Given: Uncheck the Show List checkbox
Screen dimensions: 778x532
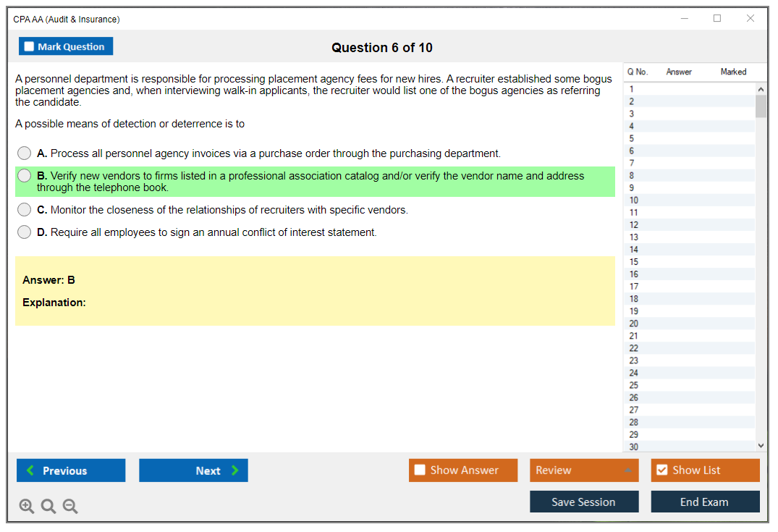Looking at the screenshot, I should point(661,470).
